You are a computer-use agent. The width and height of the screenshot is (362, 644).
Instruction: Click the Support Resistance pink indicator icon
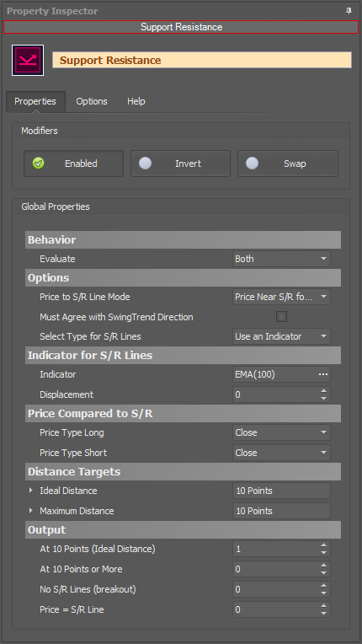tap(28, 61)
